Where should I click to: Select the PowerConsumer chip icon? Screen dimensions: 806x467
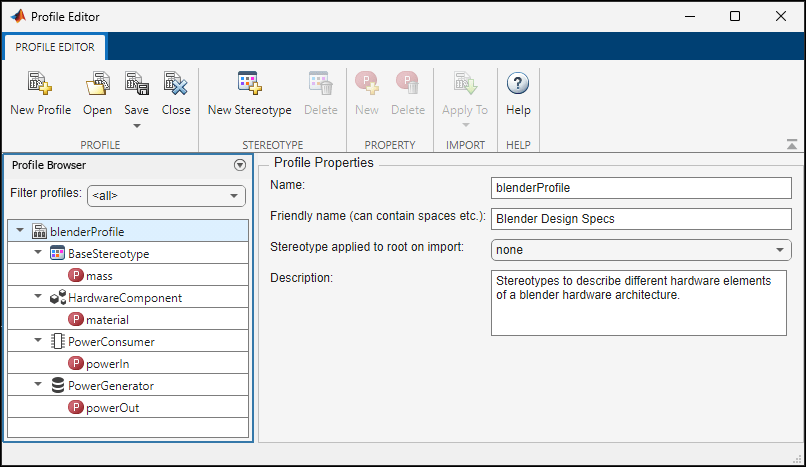click(x=58, y=341)
